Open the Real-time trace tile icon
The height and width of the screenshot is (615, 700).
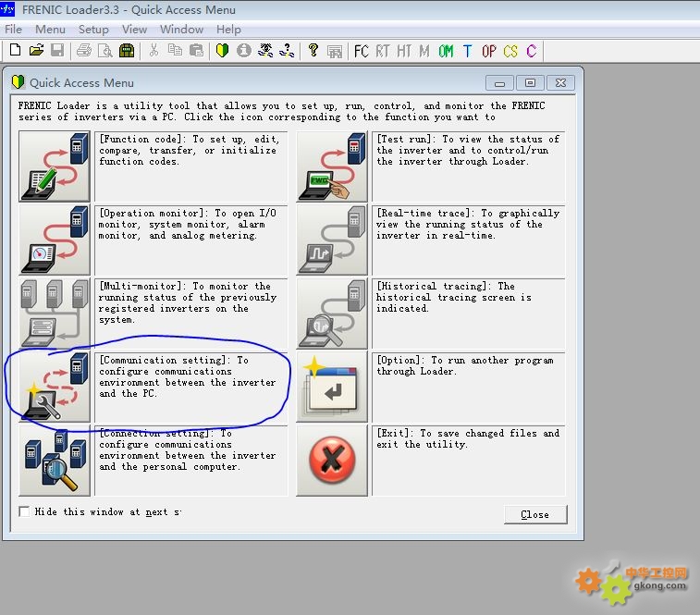coord(332,240)
